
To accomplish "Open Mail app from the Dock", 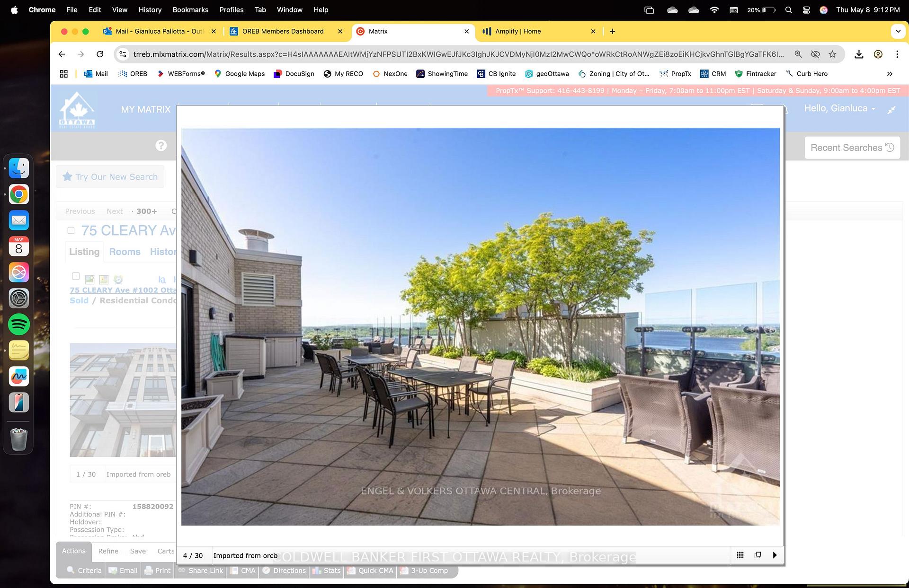I will 19,220.
